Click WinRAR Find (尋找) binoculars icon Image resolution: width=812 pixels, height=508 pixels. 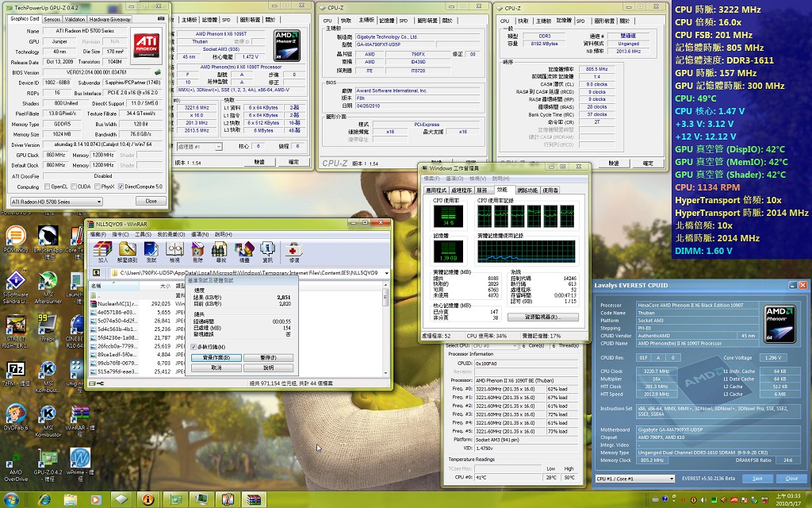(220, 252)
